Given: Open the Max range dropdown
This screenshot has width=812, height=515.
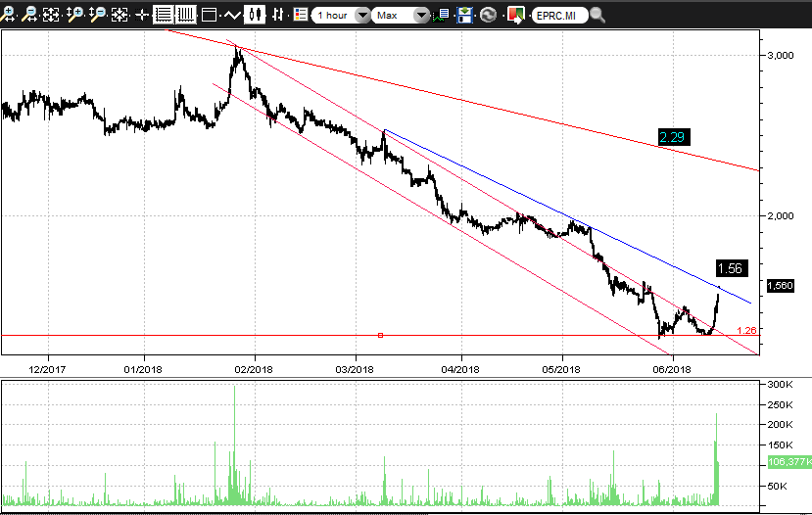Looking at the screenshot, I should [x=401, y=16].
